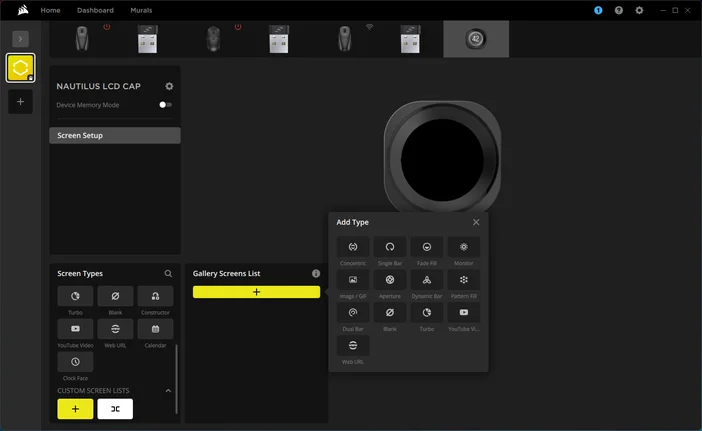Expand the left sidebar with arrow
Image resolution: width=702 pixels, height=431 pixels.
[x=21, y=38]
